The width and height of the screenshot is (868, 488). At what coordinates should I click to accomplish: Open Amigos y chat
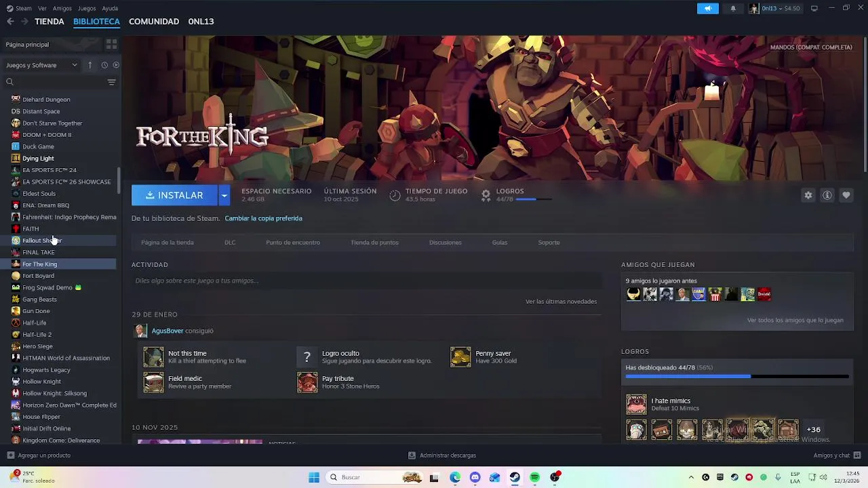coord(837,455)
